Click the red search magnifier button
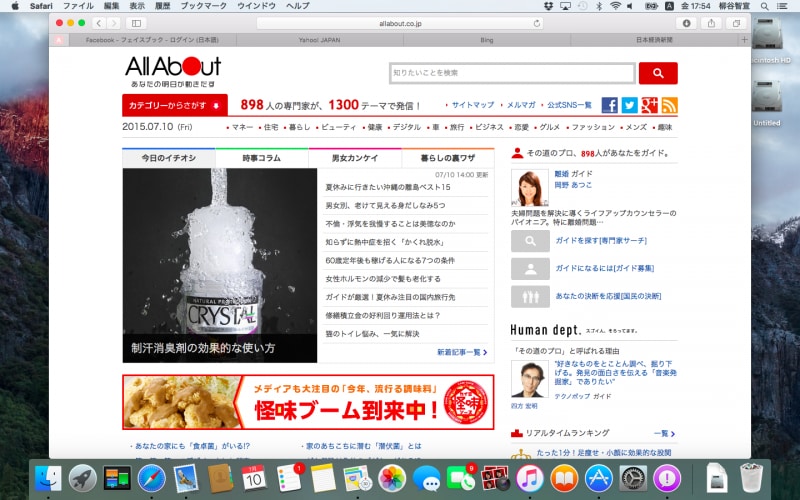 pos(658,73)
